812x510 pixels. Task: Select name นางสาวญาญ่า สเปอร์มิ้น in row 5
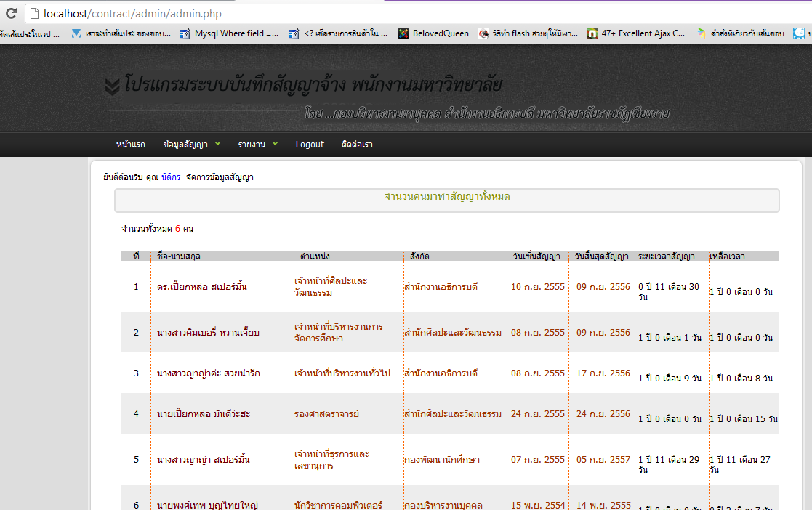pos(204,459)
